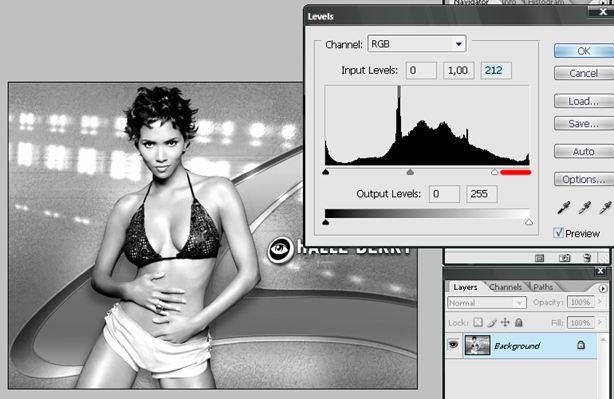Click Cancel in the Levels dialog

(584, 73)
